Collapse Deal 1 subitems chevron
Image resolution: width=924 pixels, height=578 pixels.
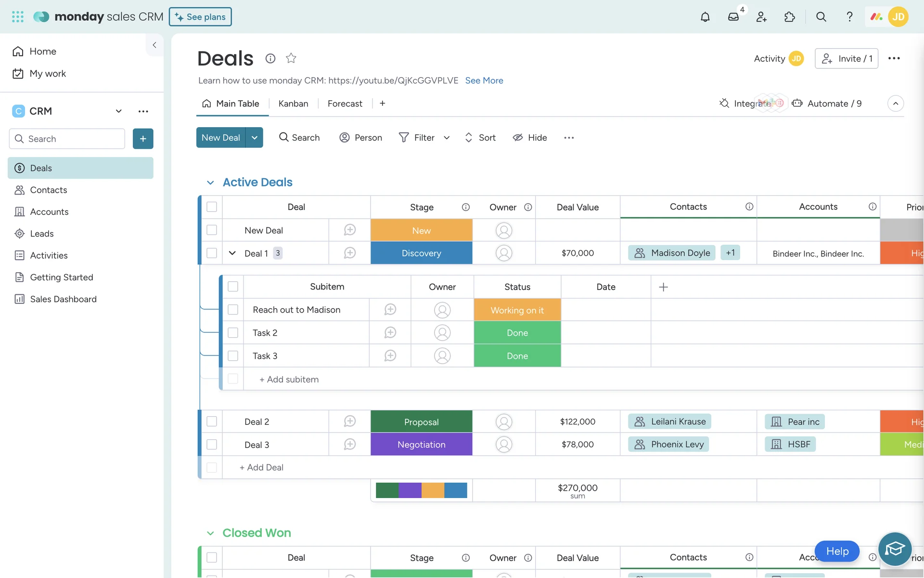point(232,253)
